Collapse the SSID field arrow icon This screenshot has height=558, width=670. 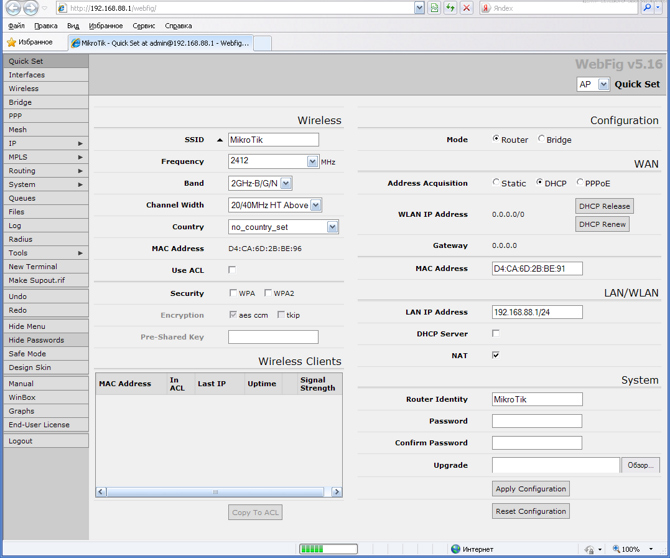click(220, 140)
